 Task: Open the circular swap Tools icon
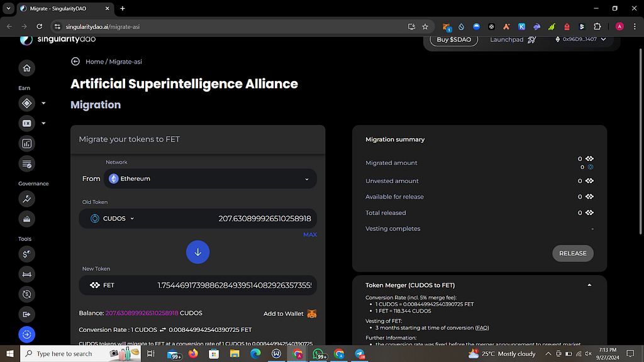[x=26, y=294]
